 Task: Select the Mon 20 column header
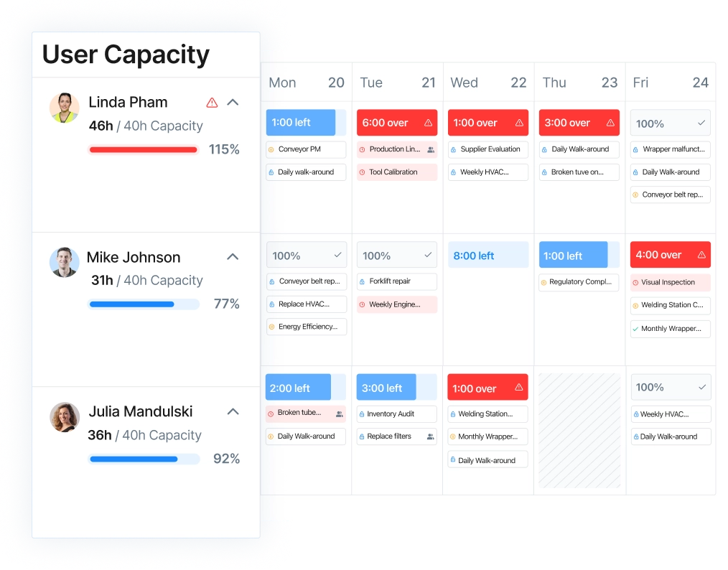(305, 83)
